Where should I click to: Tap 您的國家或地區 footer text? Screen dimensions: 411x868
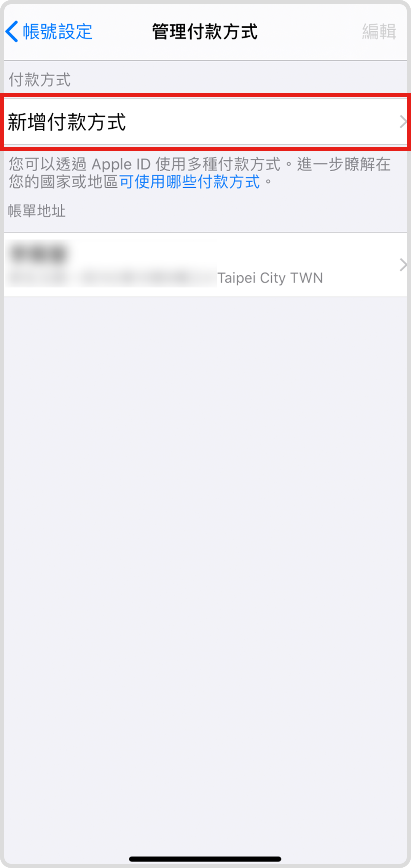(63, 182)
